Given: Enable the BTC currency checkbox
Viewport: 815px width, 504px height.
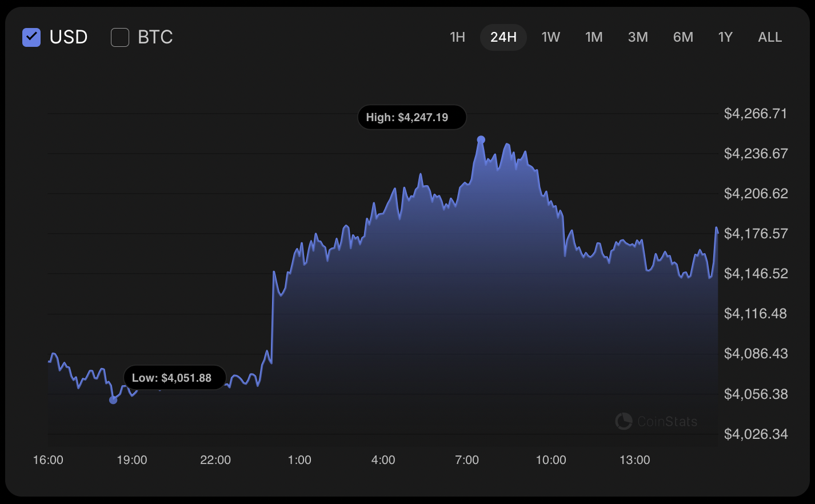Looking at the screenshot, I should click(119, 37).
